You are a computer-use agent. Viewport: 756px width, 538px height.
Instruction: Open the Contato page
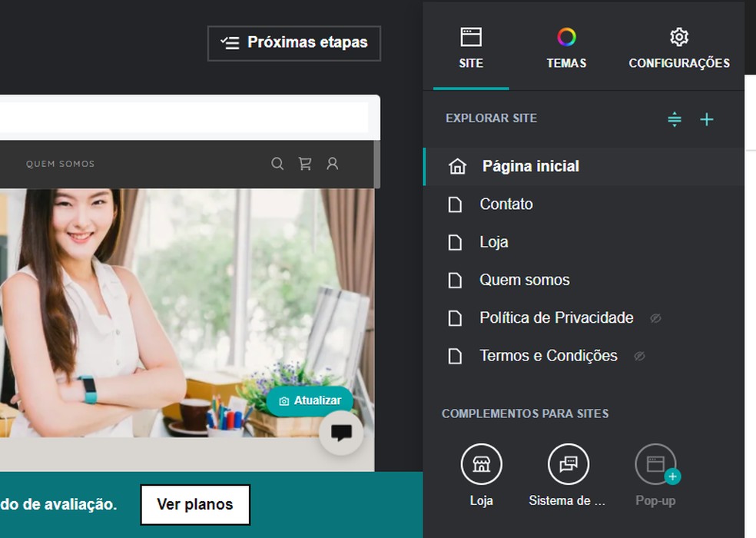click(506, 204)
